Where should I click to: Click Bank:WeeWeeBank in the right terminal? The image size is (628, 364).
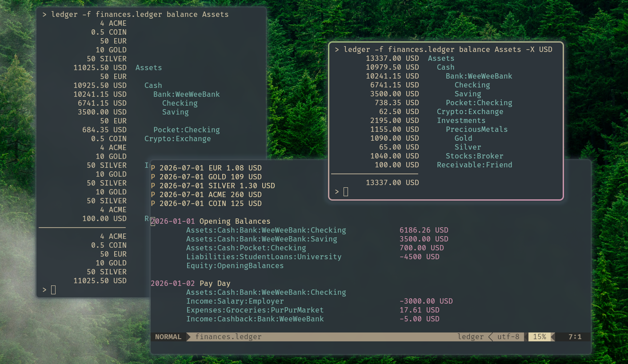pyautogui.click(x=479, y=76)
